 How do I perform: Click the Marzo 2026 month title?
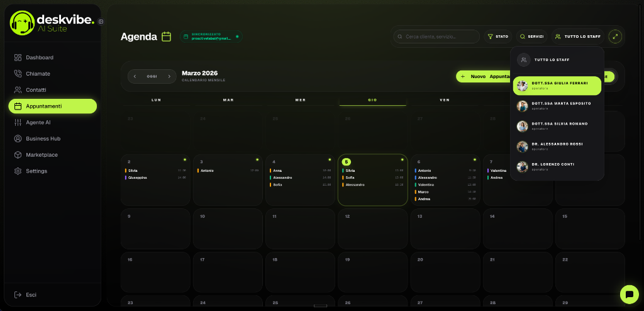[199, 73]
